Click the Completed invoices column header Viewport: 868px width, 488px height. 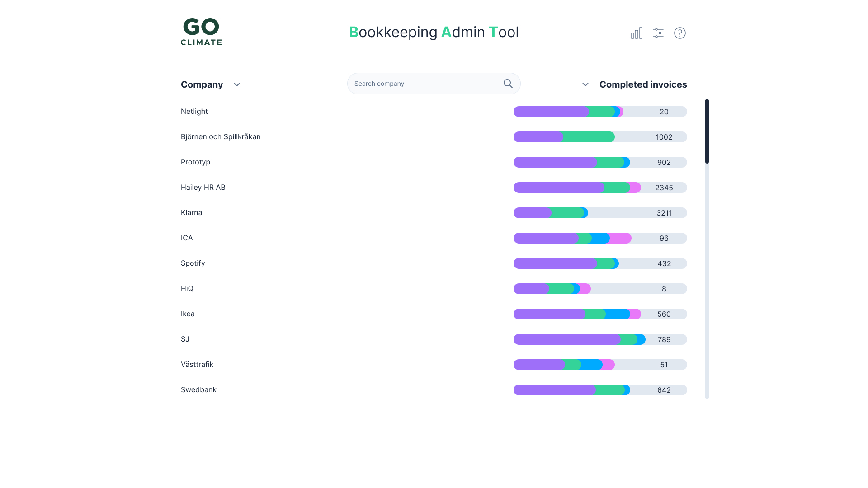[643, 84]
